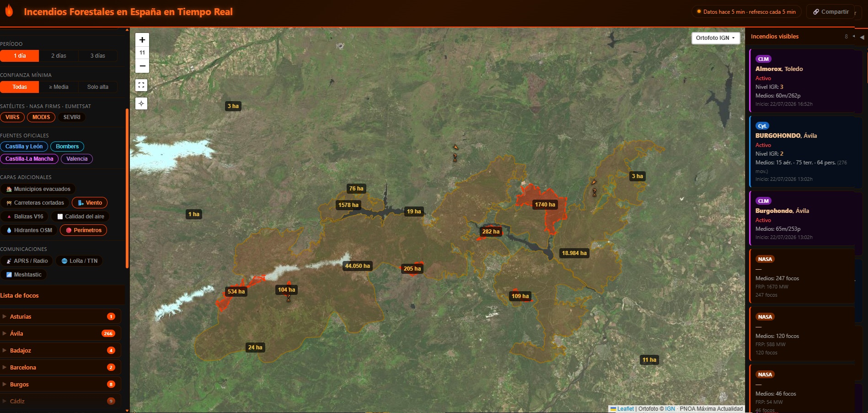Viewport: 868px width, 413px height.
Task: Click the 1 ha label
Action: tap(193, 214)
